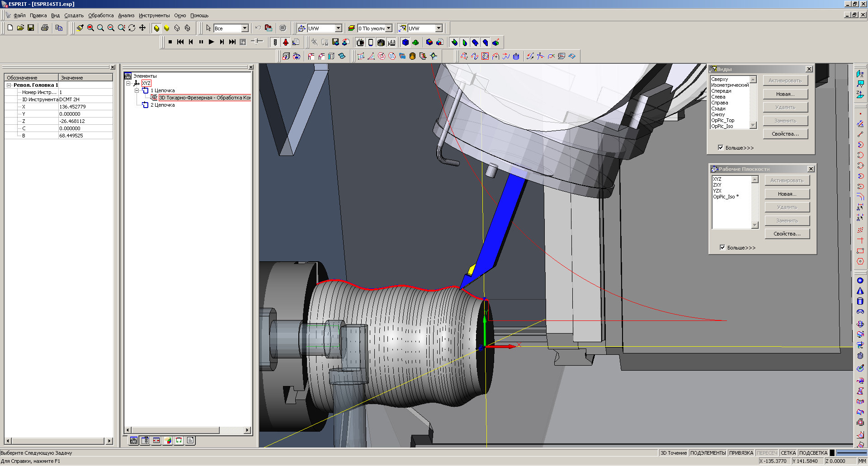The height and width of the screenshot is (466, 868).
Task: Open the Все selection filter dropdown
Action: [245, 28]
